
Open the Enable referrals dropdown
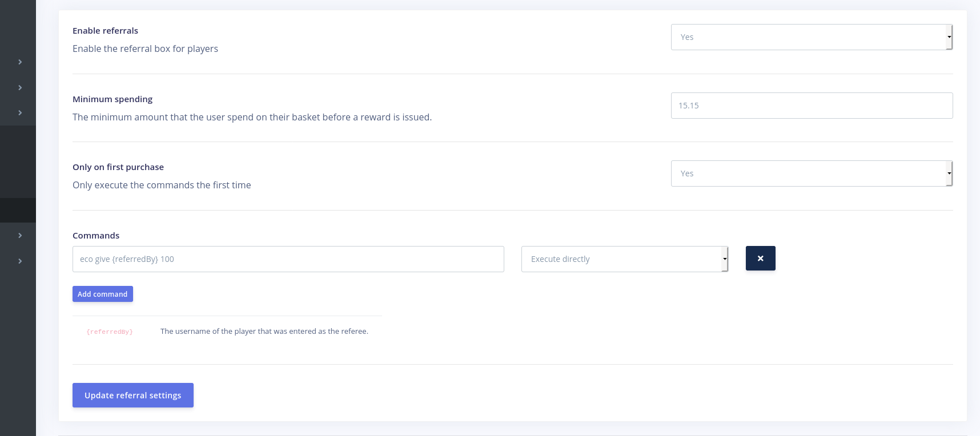(811, 37)
